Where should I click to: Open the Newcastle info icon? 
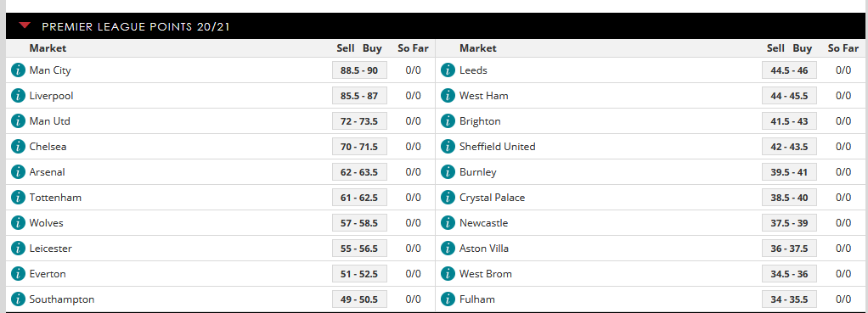(x=448, y=223)
